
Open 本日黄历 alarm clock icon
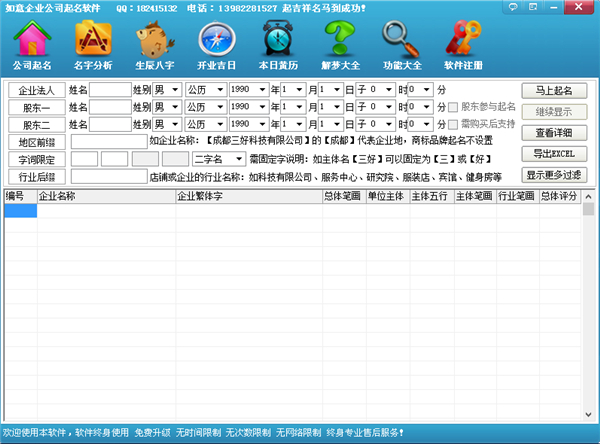[x=278, y=46]
